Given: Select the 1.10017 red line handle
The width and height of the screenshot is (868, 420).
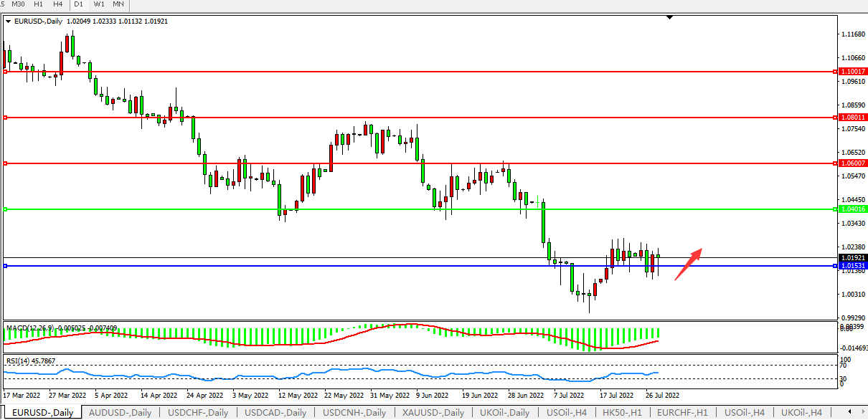Looking at the screenshot, I should [6, 72].
